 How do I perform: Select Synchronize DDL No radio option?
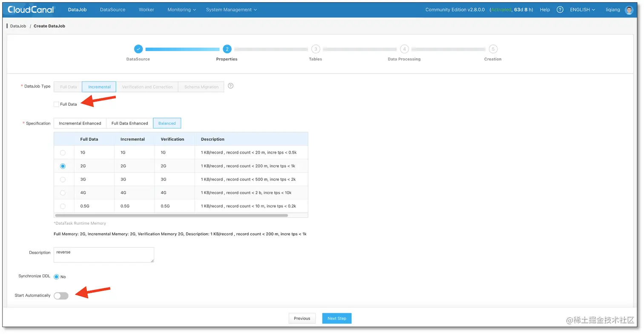56,277
